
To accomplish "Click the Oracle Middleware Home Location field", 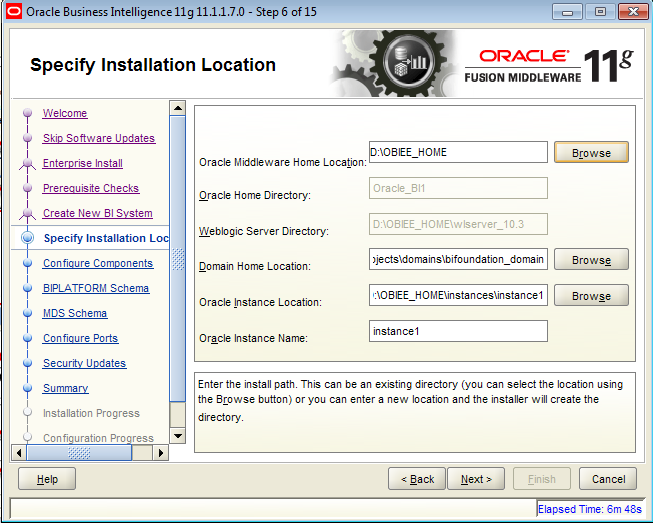I will (458, 152).
